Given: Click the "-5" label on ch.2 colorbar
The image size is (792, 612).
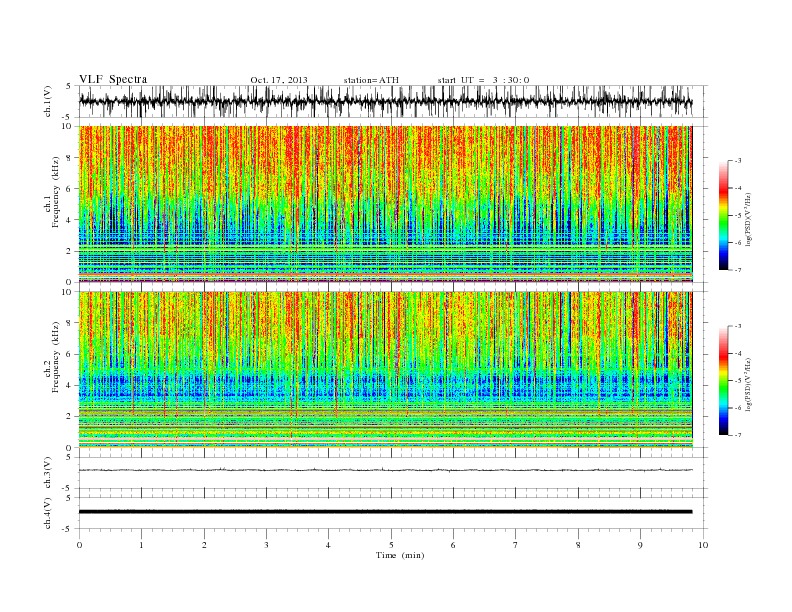Looking at the screenshot, I should click(738, 380).
